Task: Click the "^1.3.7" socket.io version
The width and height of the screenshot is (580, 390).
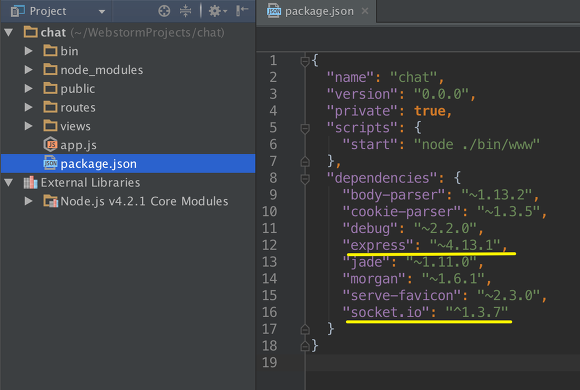Action: pyautogui.click(x=477, y=312)
